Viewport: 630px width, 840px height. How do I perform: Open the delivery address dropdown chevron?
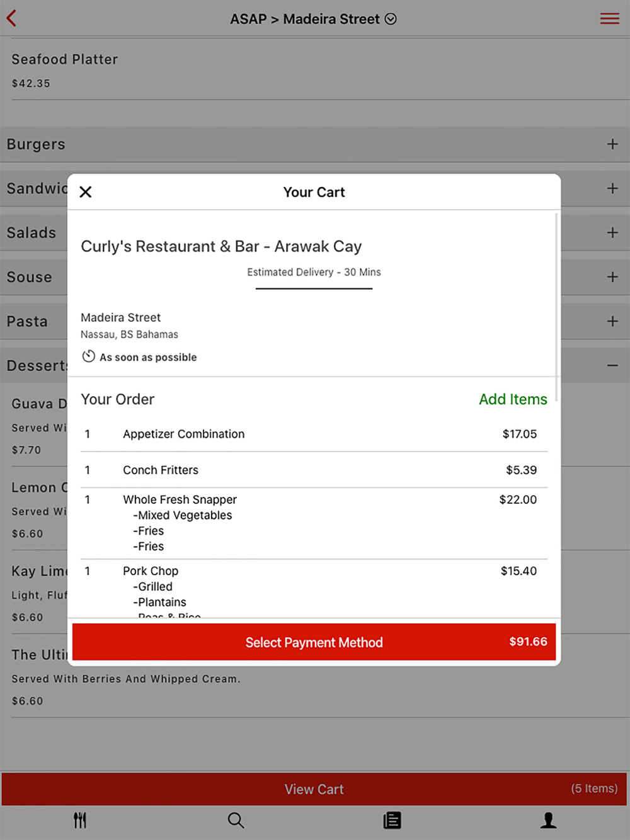(391, 20)
